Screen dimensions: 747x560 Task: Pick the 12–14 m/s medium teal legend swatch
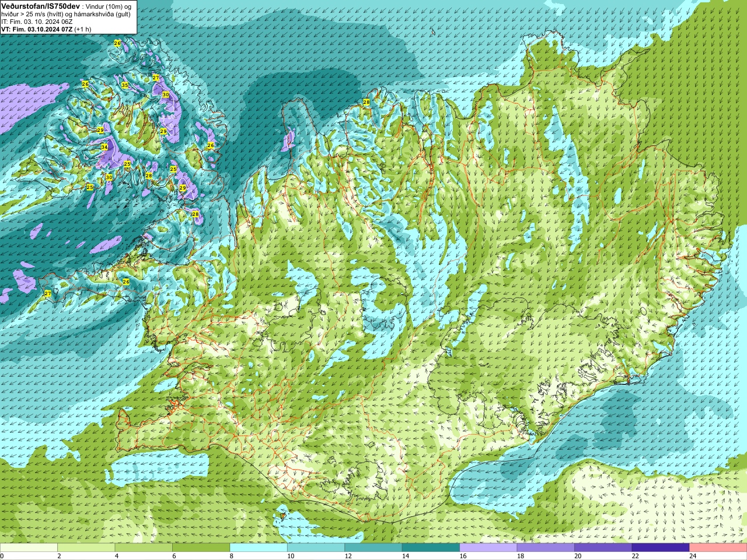point(373,548)
